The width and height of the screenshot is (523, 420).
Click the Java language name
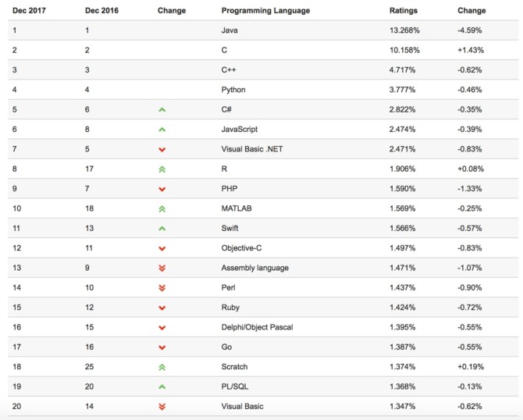click(x=229, y=30)
